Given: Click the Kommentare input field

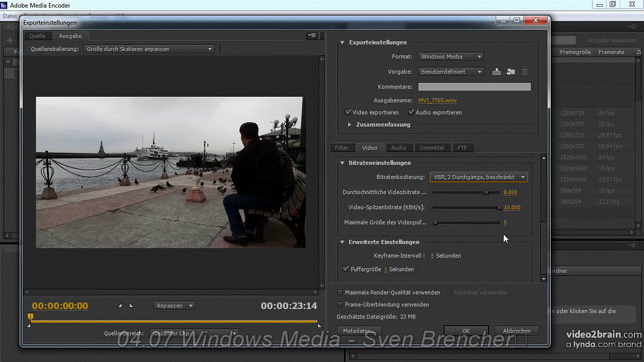Looking at the screenshot, I should 474,87.
